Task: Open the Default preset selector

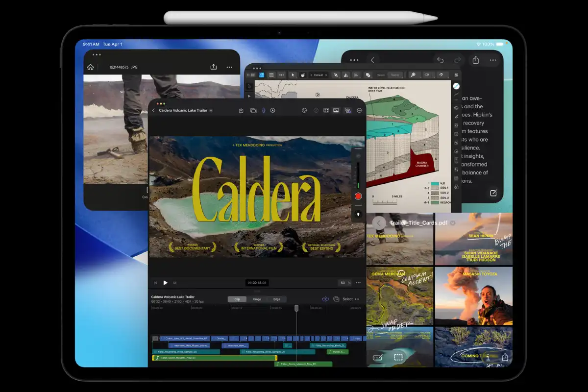Action: pos(319,75)
